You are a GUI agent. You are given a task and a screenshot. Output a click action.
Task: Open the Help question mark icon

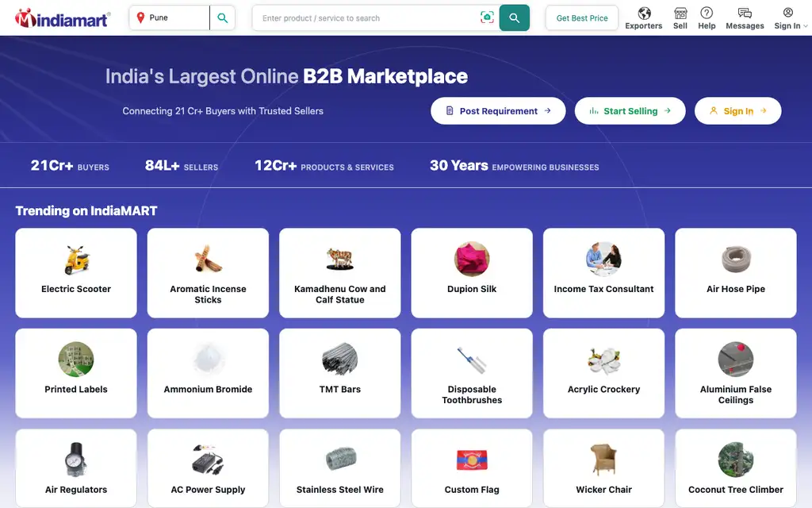[x=707, y=13]
